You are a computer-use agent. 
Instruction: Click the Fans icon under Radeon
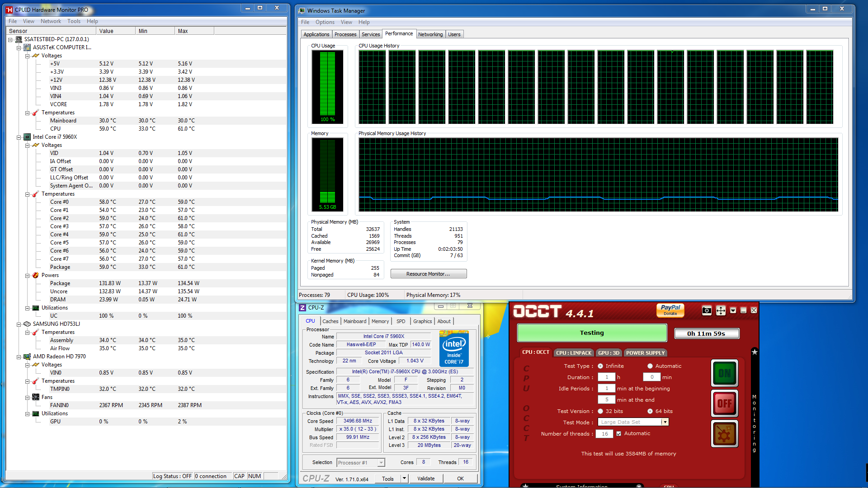36,397
